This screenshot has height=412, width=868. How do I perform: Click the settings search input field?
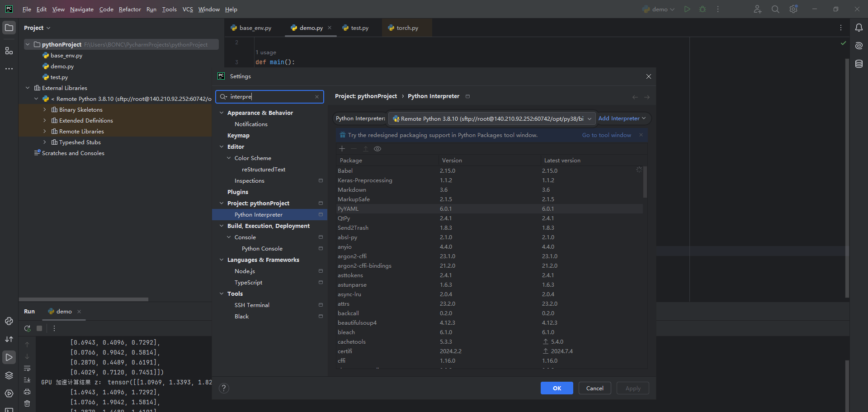(x=269, y=97)
